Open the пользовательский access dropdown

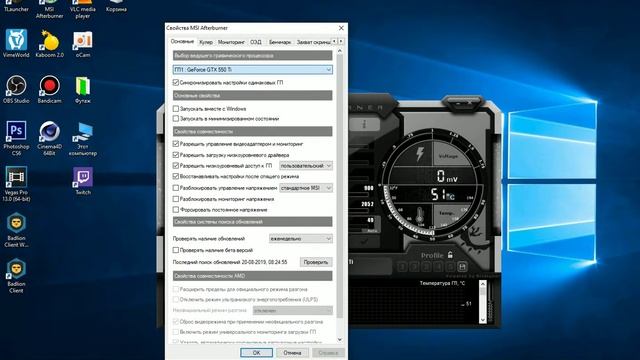point(306,166)
